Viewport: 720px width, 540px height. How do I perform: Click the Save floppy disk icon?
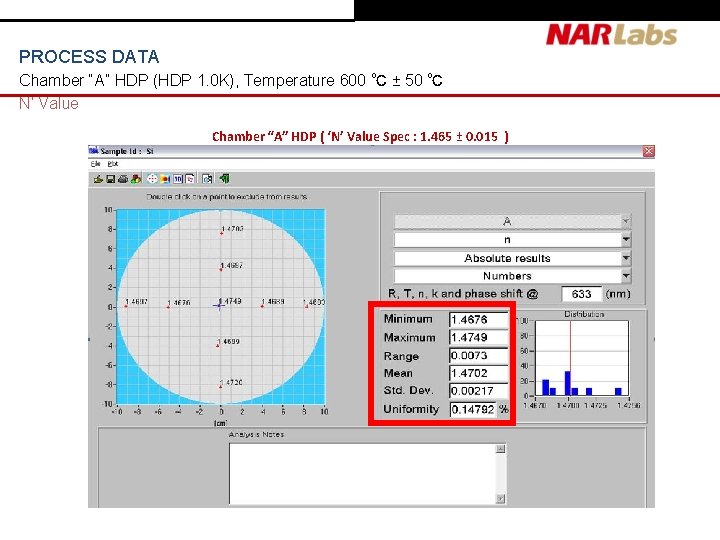tap(111, 179)
